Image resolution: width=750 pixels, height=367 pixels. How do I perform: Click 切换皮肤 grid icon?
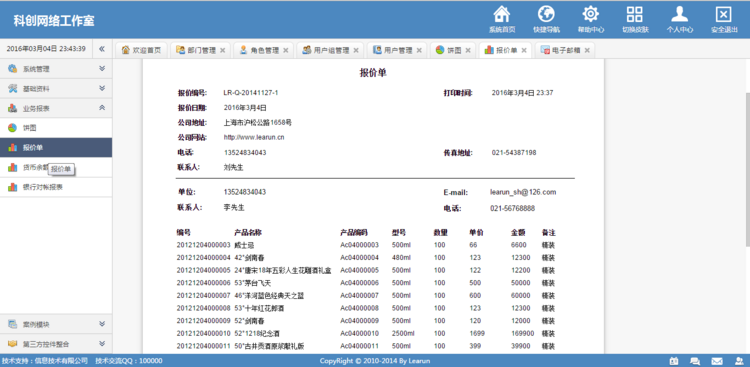[635, 14]
